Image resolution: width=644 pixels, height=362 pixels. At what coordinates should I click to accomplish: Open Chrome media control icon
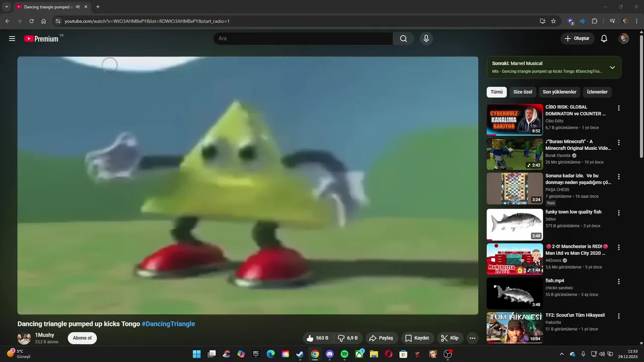click(x=612, y=21)
